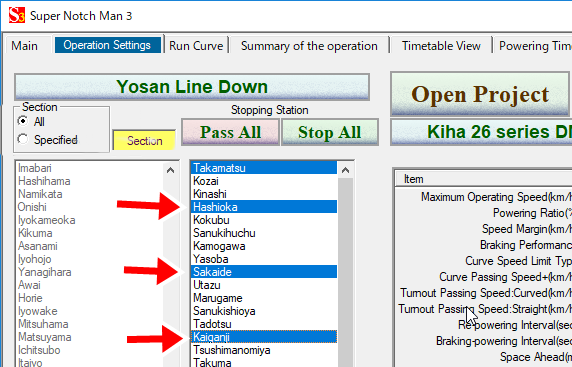The height and width of the screenshot is (367, 572).
Task: Switch to the Main tab
Action: [x=24, y=46]
